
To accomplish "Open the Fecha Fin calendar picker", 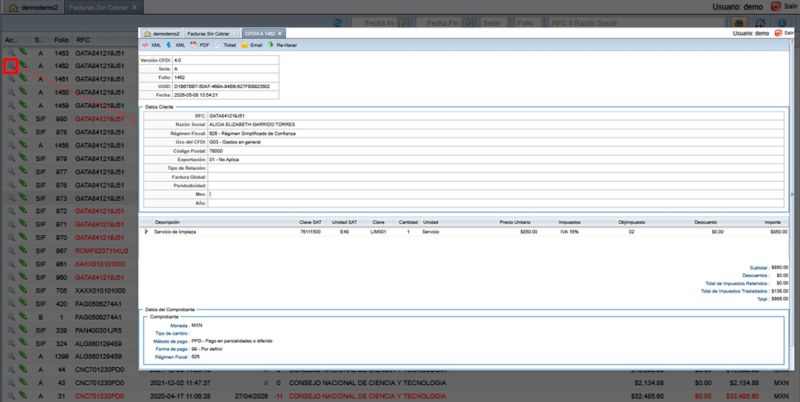I will pyautogui.click(x=468, y=23).
